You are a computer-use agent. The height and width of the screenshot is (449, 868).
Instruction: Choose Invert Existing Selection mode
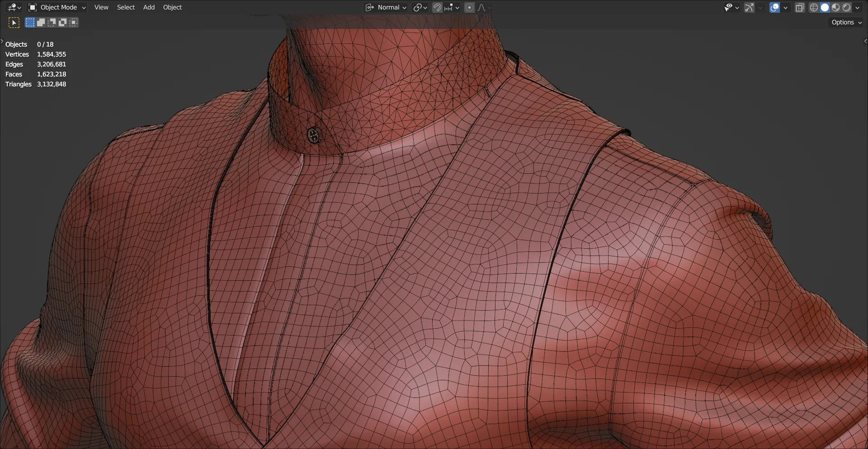click(x=62, y=22)
